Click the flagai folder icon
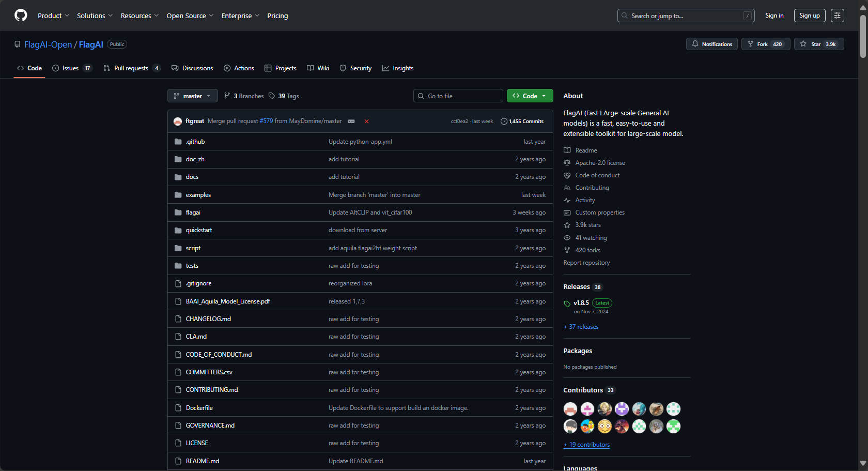Image resolution: width=868 pixels, height=471 pixels. tap(178, 212)
